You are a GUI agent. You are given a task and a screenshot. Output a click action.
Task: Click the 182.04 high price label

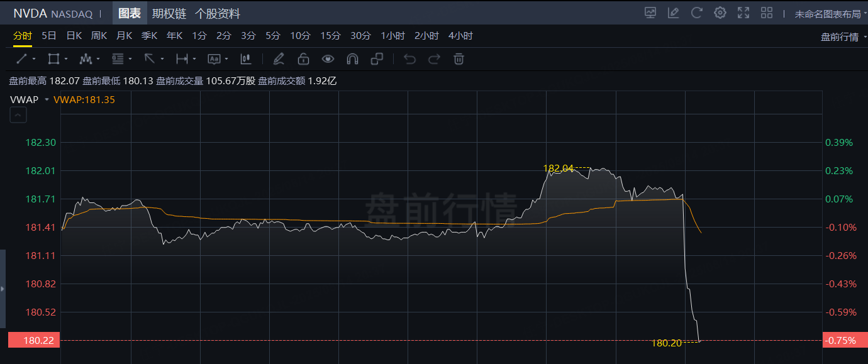[x=559, y=168]
